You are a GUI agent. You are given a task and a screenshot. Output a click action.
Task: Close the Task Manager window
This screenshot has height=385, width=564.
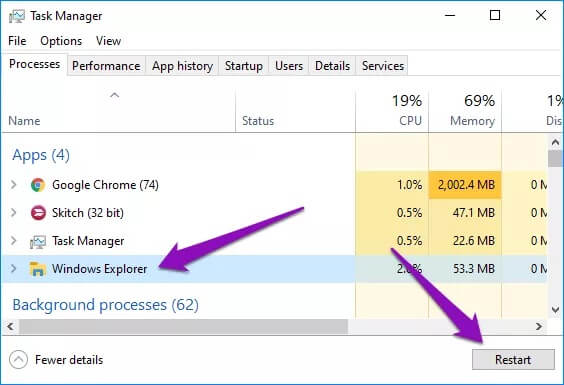coord(541,15)
